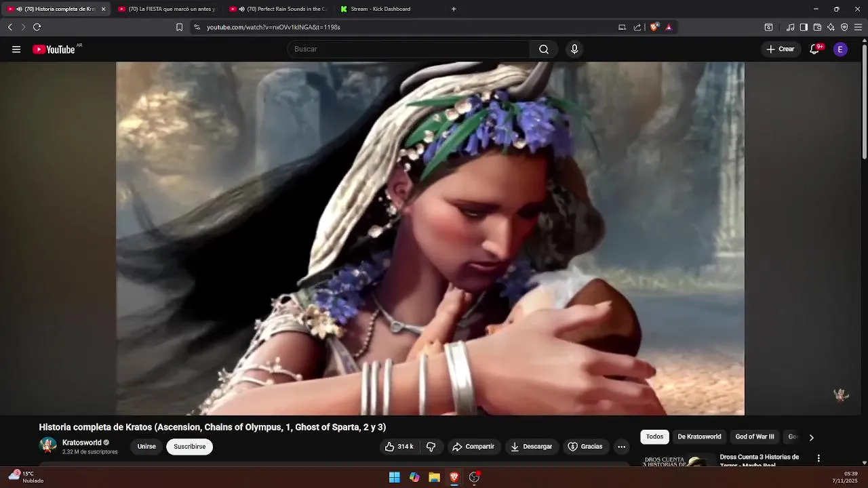
Task: Open Leo AI sparkle icon
Action: coord(831,27)
